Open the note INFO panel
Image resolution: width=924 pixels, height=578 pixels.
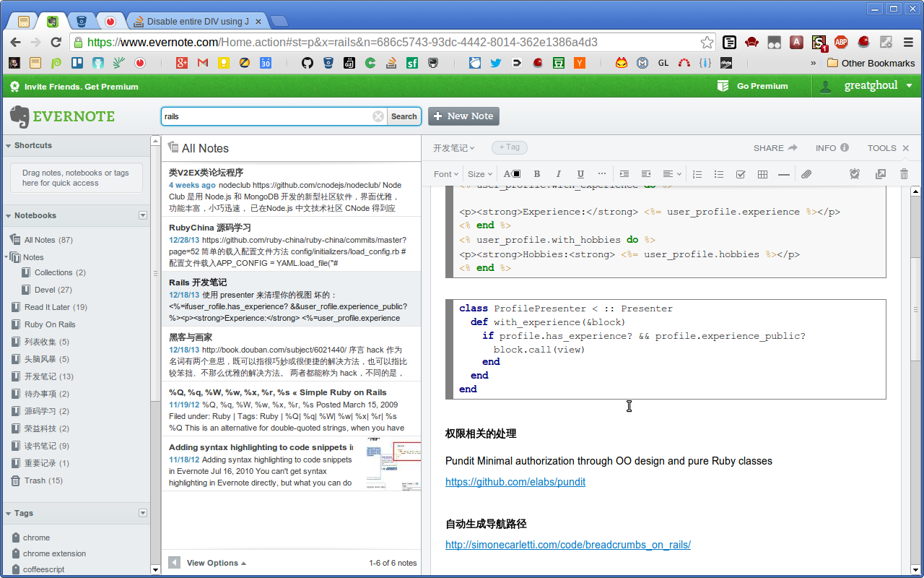832,148
